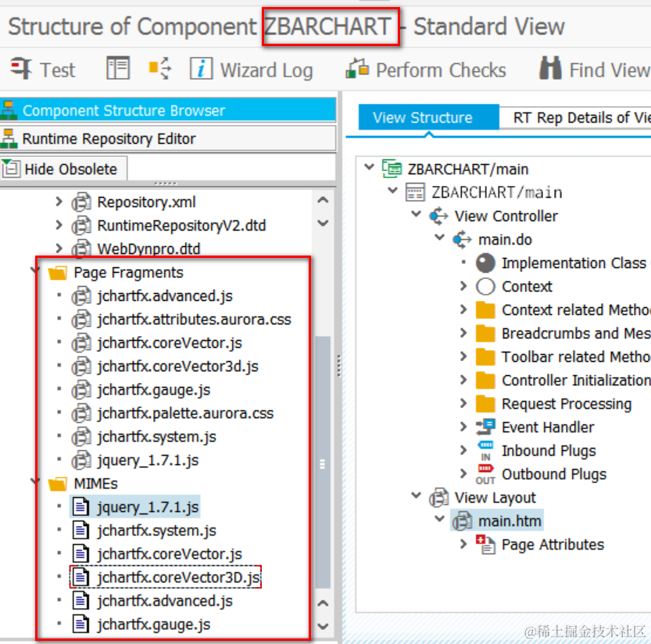Image resolution: width=651 pixels, height=644 pixels.
Task: Click the upper scroll-up arrow in the tree
Action: point(323,201)
